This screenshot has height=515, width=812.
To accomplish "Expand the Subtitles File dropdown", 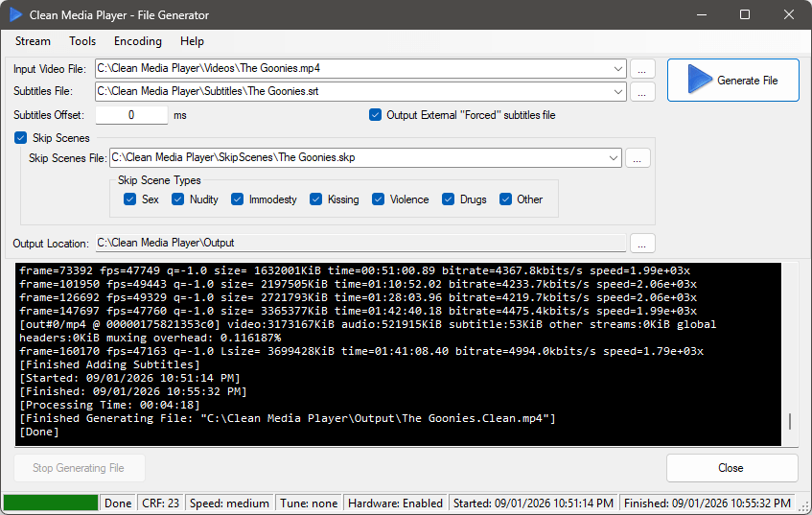I will point(617,91).
